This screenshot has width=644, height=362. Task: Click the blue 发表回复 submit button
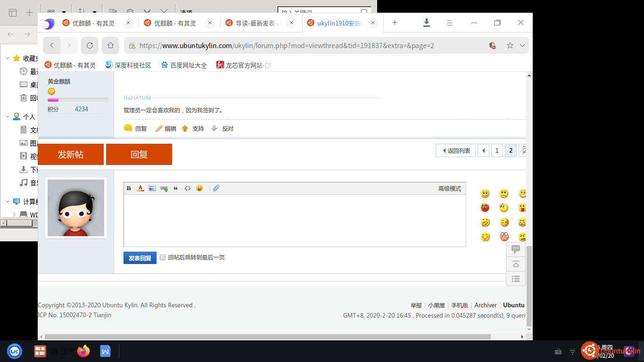point(140,258)
